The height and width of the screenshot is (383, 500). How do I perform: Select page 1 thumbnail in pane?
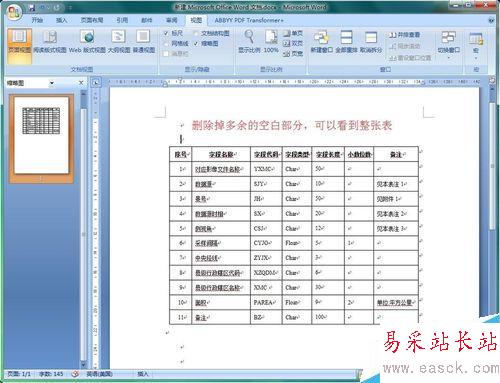41,138
